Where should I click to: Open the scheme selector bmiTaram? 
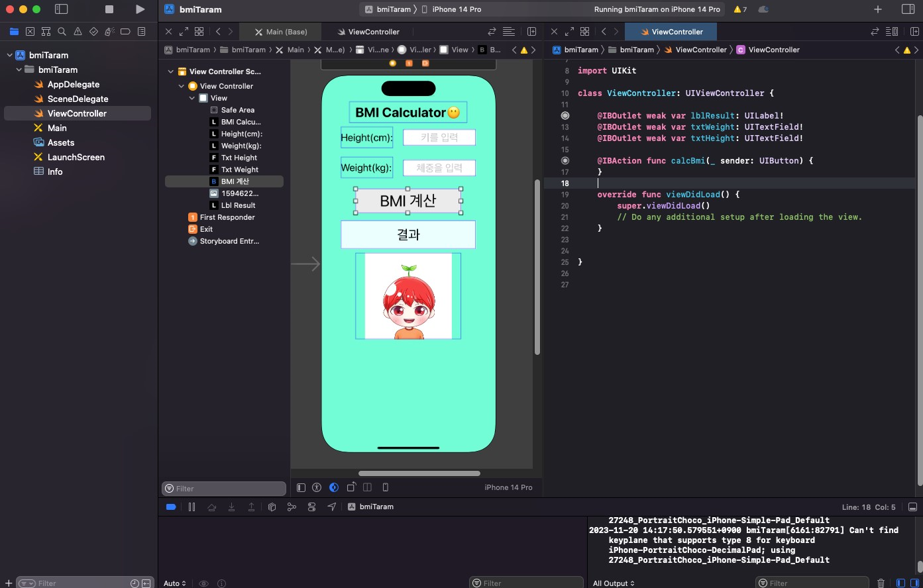pos(388,9)
